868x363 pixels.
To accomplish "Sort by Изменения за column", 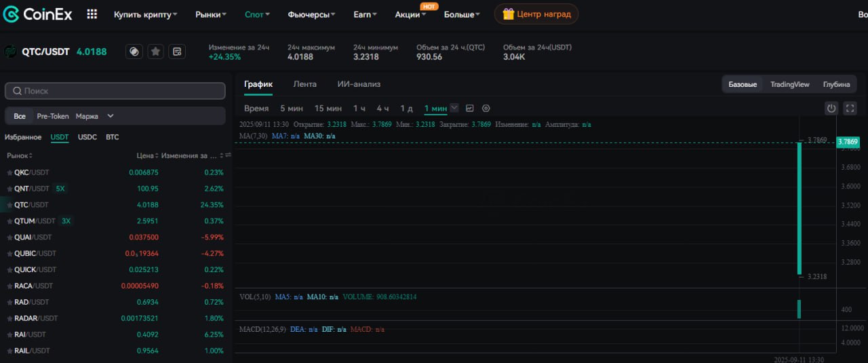I will click(193, 156).
